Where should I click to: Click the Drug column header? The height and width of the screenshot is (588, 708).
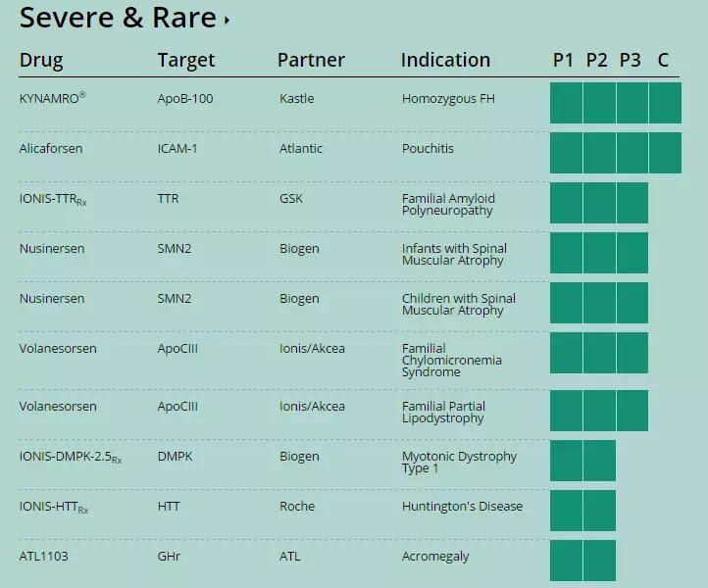(41, 60)
